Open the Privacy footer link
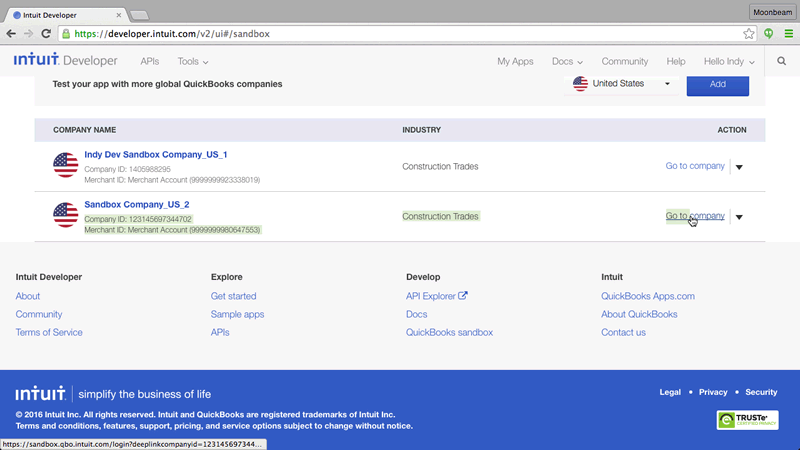This screenshot has height=450, width=800. [713, 392]
